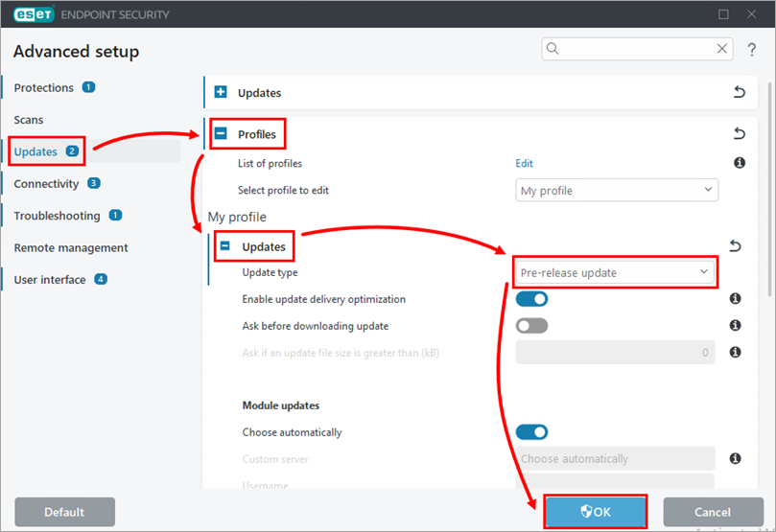Revert the top Updates section settings
Viewport: 776px width, 532px height.
tap(739, 93)
